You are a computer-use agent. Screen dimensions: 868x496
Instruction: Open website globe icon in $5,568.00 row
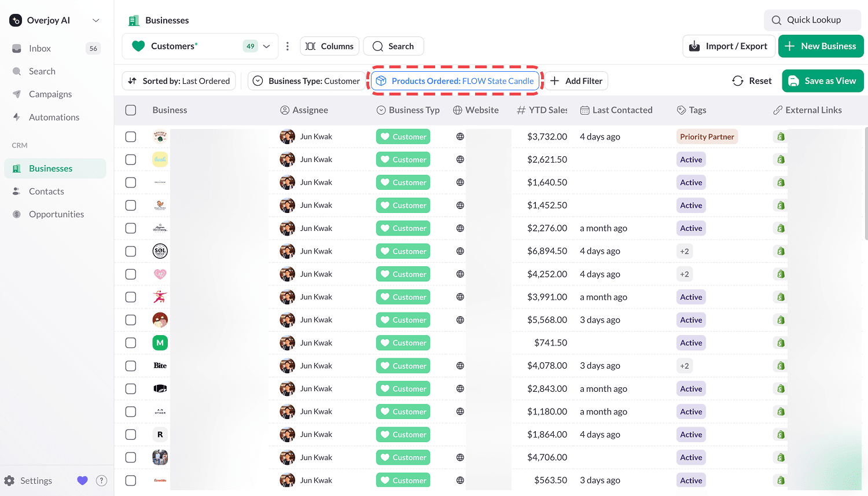460,320
